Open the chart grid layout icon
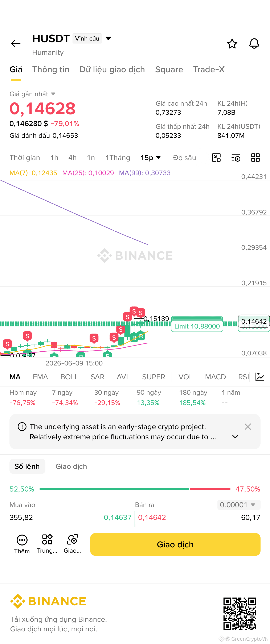Viewport: 270px width, 644px height. point(255,158)
